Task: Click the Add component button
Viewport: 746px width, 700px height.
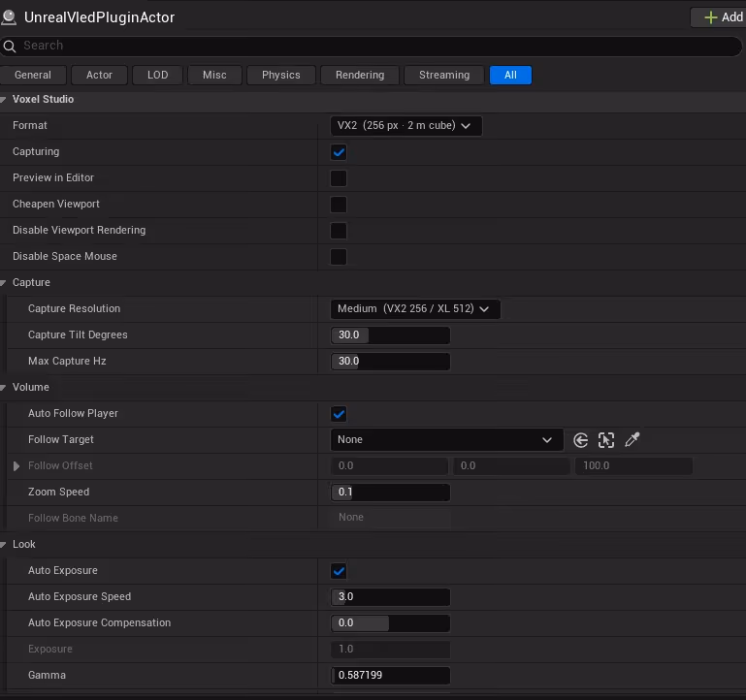Action: [x=719, y=17]
